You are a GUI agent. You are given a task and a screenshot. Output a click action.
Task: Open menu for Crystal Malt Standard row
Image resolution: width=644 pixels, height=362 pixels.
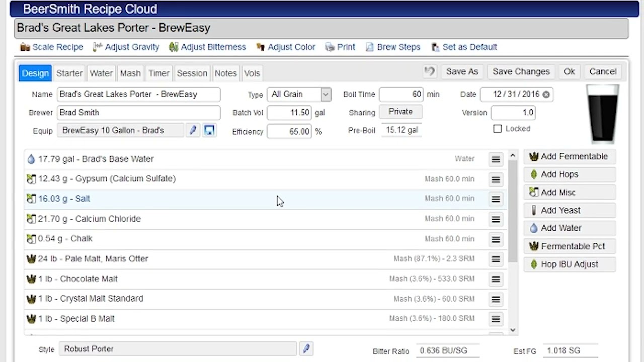click(496, 299)
